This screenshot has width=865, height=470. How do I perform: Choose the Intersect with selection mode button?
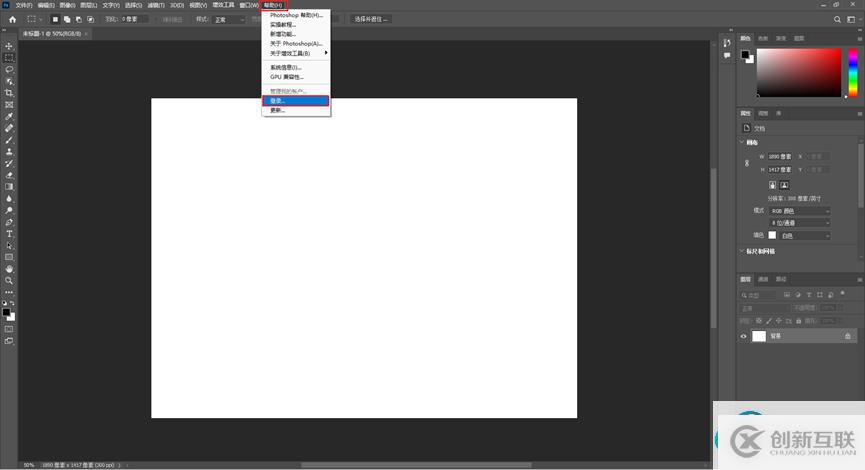pos(90,19)
